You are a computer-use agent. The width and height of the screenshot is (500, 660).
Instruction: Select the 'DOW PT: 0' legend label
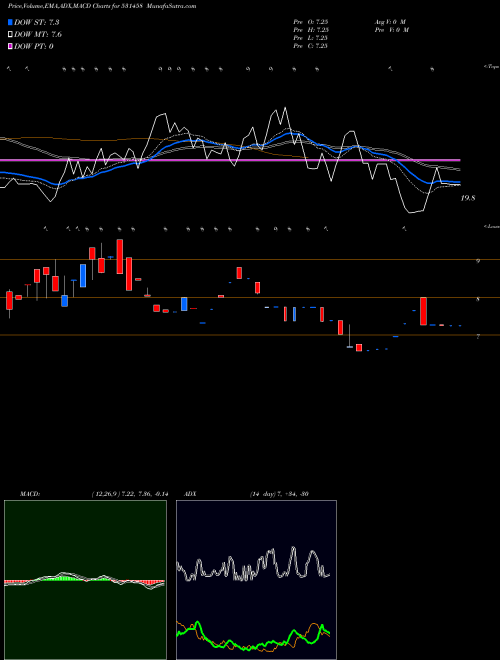click(x=34, y=46)
